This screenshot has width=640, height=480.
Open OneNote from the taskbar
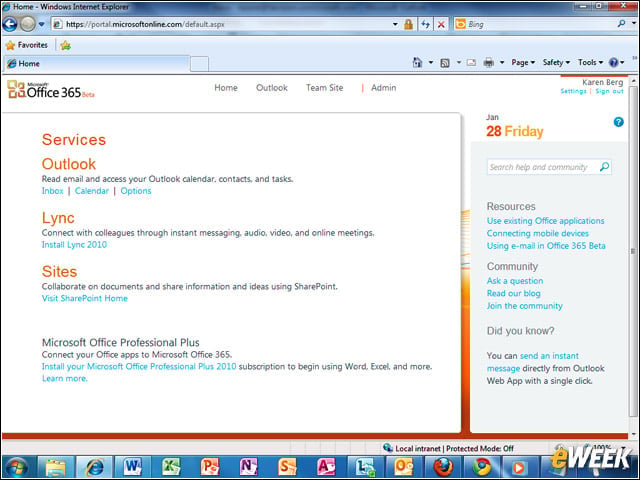click(x=249, y=468)
